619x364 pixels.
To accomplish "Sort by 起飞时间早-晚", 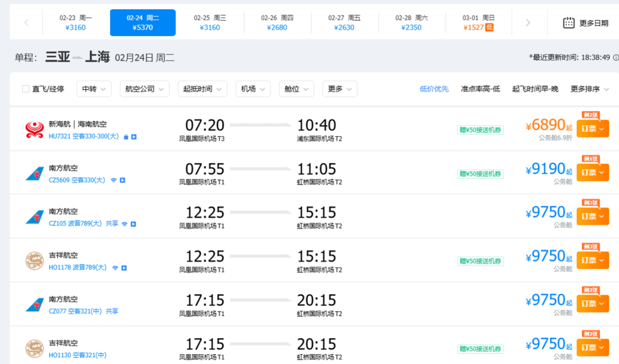I will (x=535, y=89).
